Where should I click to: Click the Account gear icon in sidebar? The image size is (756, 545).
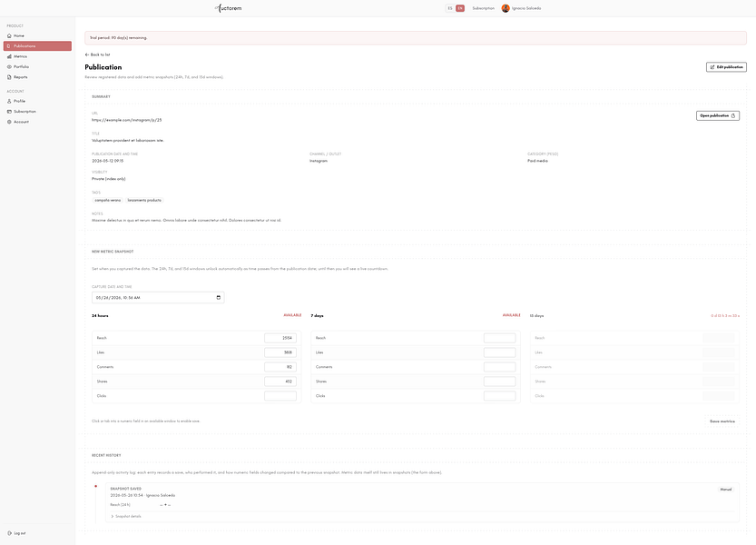(x=9, y=122)
